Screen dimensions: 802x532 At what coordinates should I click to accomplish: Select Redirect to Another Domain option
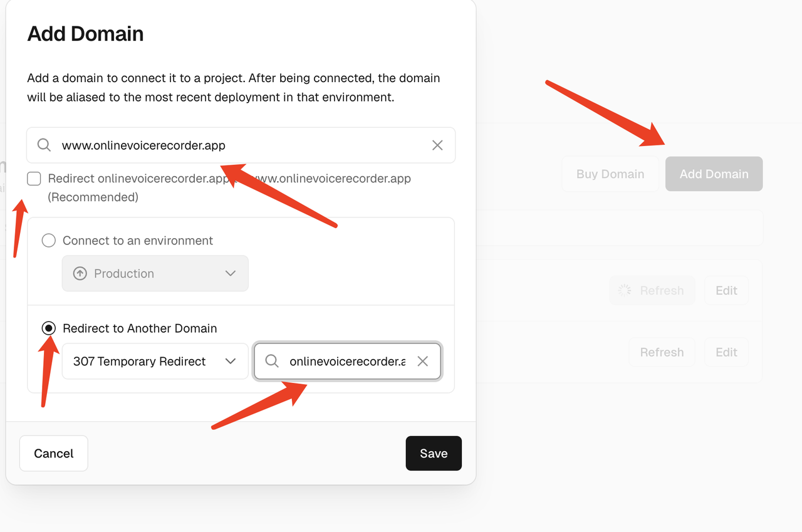point(49,328)
